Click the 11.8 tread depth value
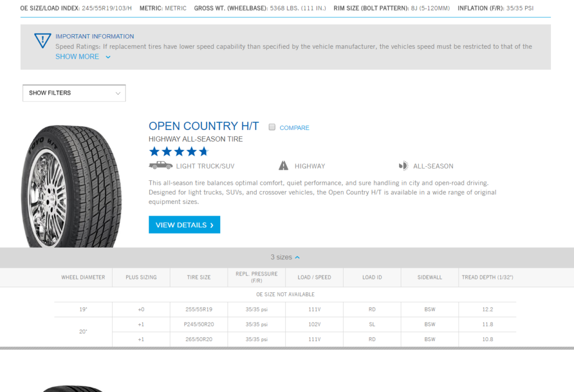The image size is (574, 392). pos(488,324)
